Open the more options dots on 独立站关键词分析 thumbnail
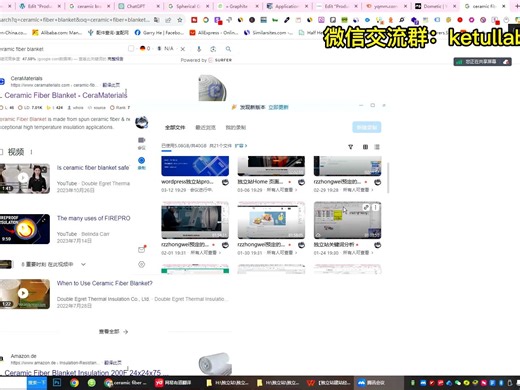 [375, 207]
